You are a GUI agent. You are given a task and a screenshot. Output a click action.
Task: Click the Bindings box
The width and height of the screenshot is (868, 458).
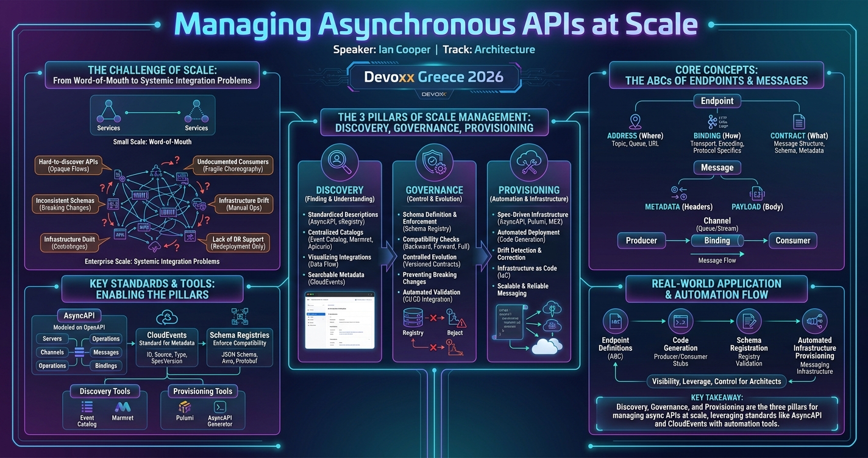tap(106, 365)
